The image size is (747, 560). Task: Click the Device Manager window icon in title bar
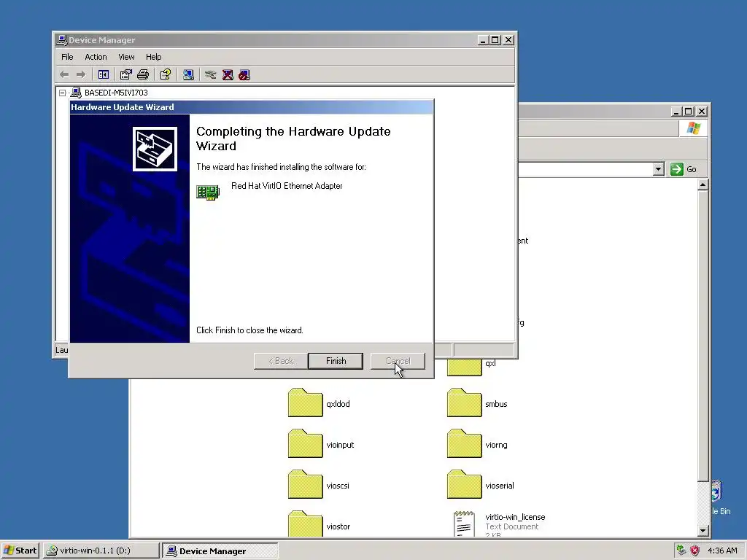62,40
